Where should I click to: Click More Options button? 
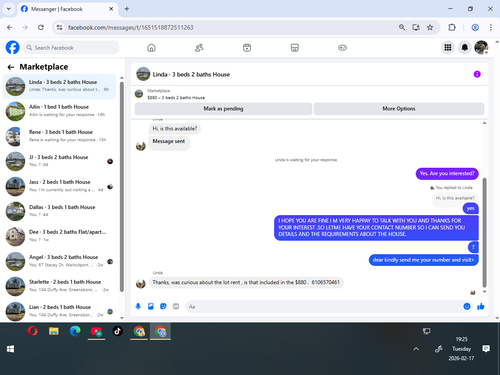pyautogui.click(x=399, y=109)
